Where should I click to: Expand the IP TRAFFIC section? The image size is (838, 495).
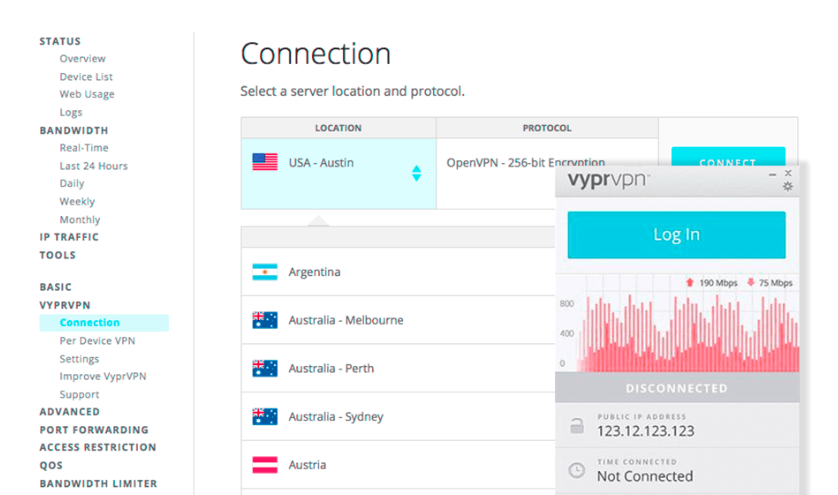[x=69, y=237]
